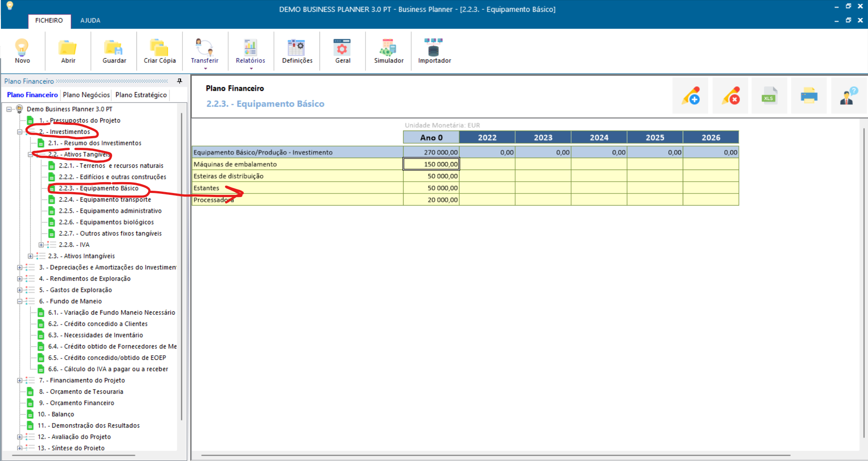Open 11. Demonstração dos Resultados
The height and width of the screenshot is (461, 868).
[x=89, y=426]
